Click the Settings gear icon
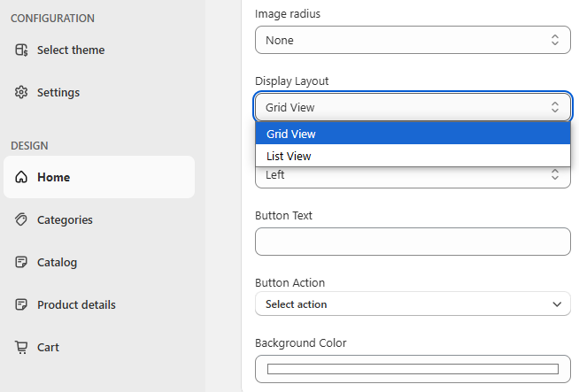The width and height of the screenshot is (579, 392). pos(21,92)
